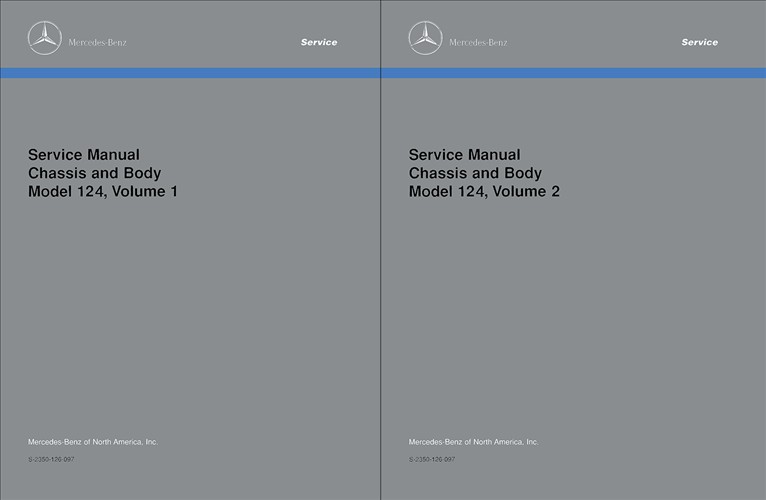The image size is (766, 500).
Task: Click part number S-2350-126-097 on Volume 1 cover
Action: coord(51,459)
